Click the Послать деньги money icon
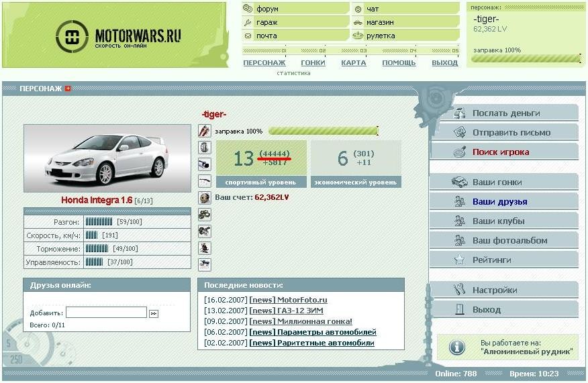The height and width of the screenshot is (383, 588). point(459,113)
